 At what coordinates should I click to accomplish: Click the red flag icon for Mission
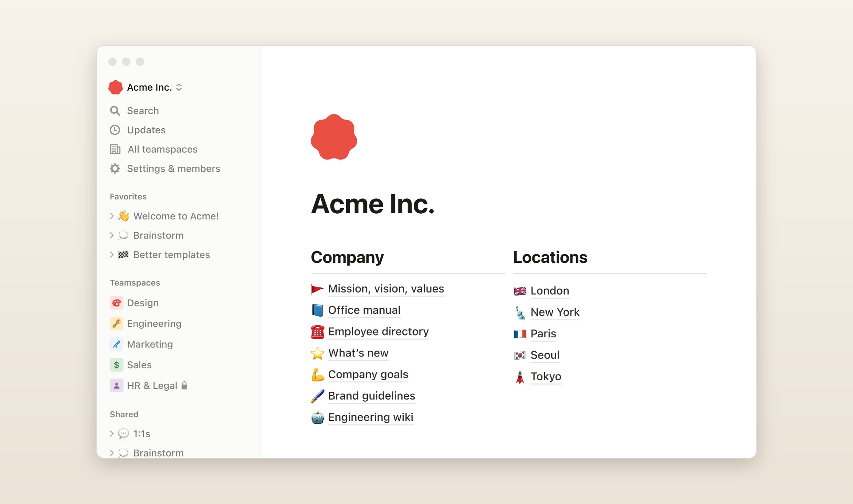(317, 289)
